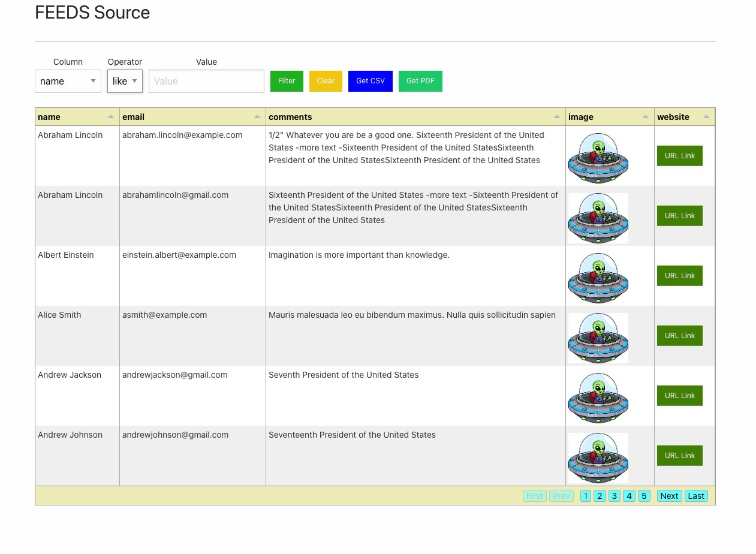Click alien UFO image for Albert Einstein

[x=598, y=278]
